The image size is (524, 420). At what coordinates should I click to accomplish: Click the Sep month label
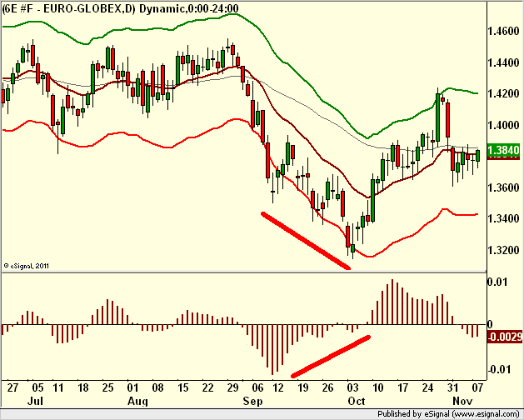click(252, 401)
